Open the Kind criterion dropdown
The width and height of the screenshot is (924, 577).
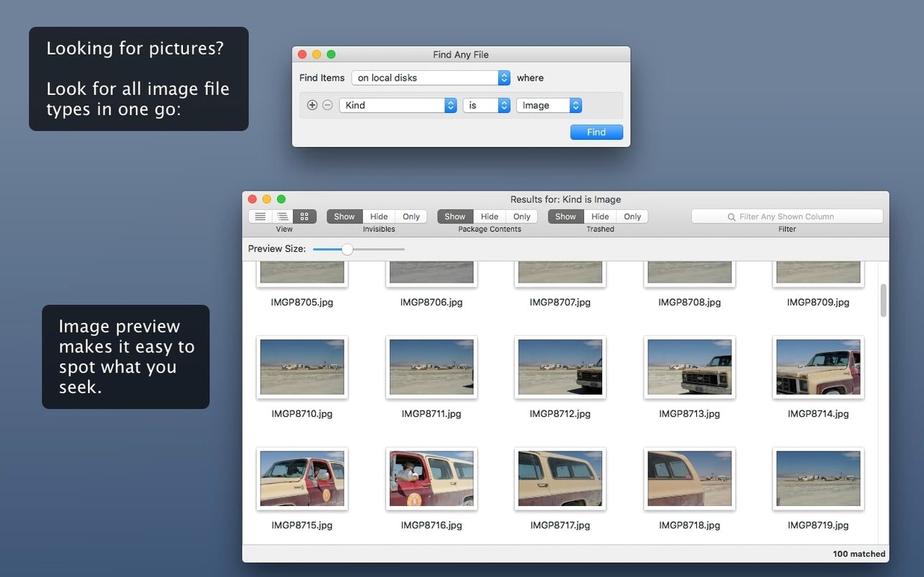(398, 105)
